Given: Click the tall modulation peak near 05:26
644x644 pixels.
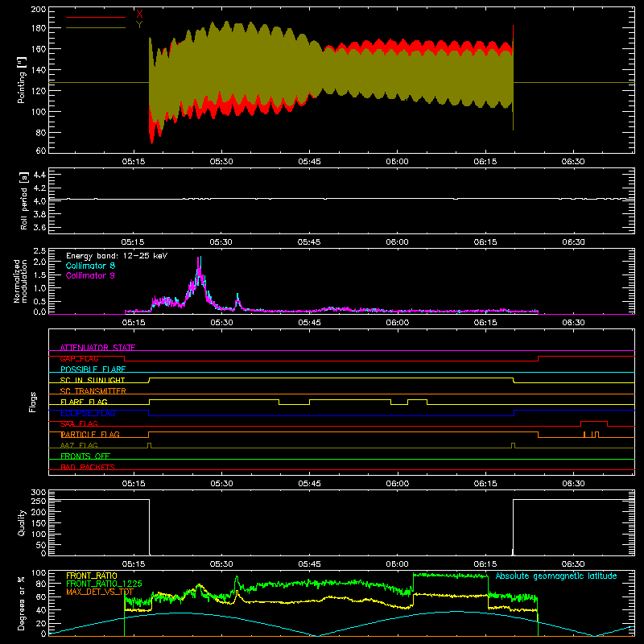Looking at the screenshot, I should pos(199,277).
